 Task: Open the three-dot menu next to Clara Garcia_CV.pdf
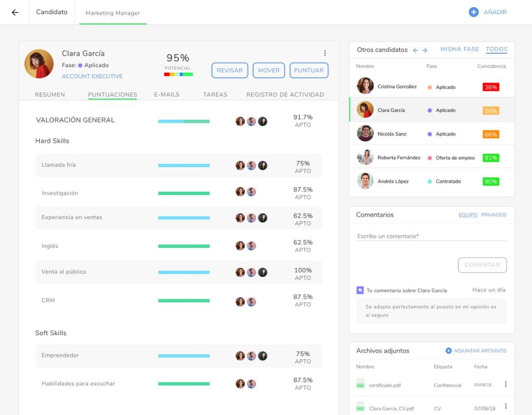click(506, 406)
